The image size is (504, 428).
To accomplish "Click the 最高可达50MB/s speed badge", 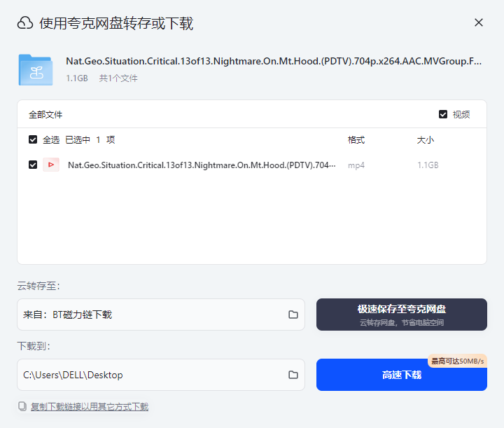I will click(x=457, y=361).
